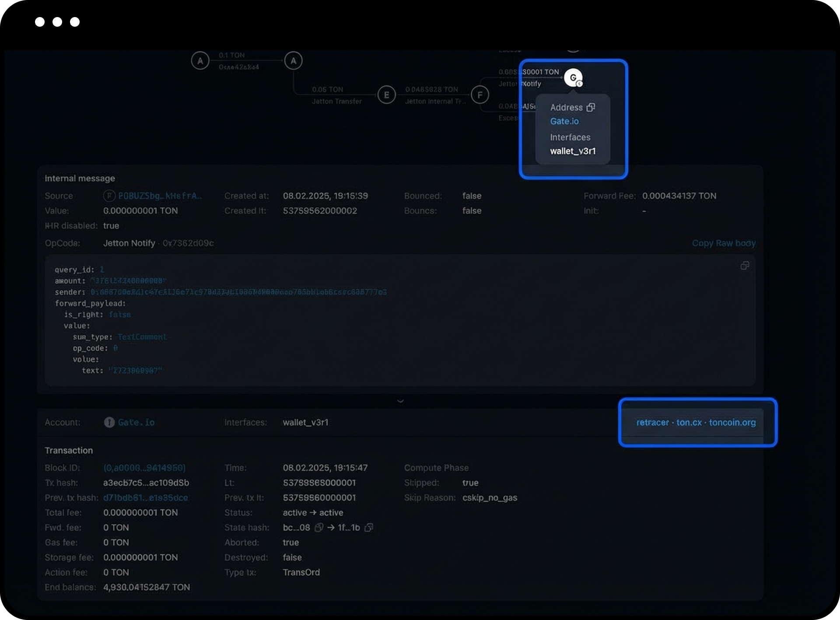The image size is (840, 620).
Task: Open Block ID (0,a0000...9414950) link
Action: click(144, 468)
